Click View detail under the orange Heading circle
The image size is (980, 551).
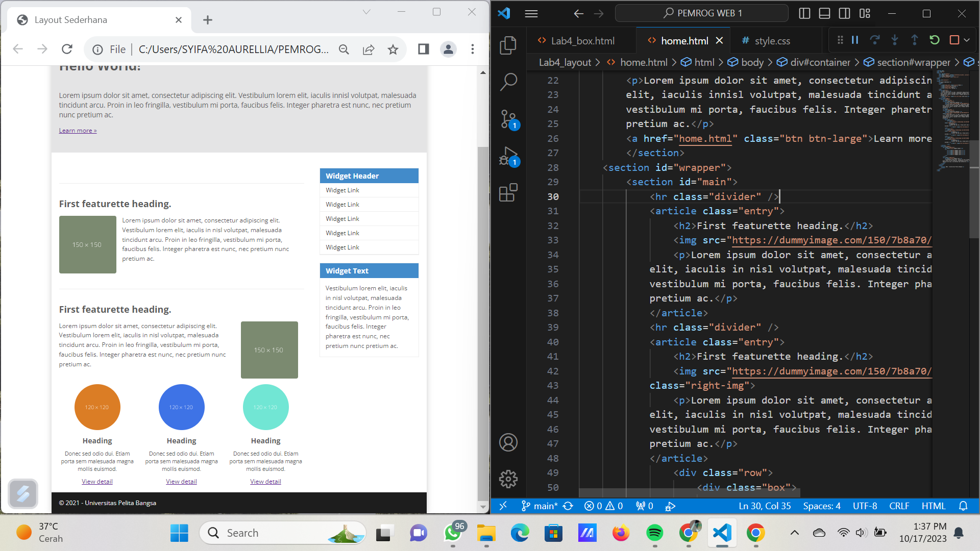tap(97, 481)
